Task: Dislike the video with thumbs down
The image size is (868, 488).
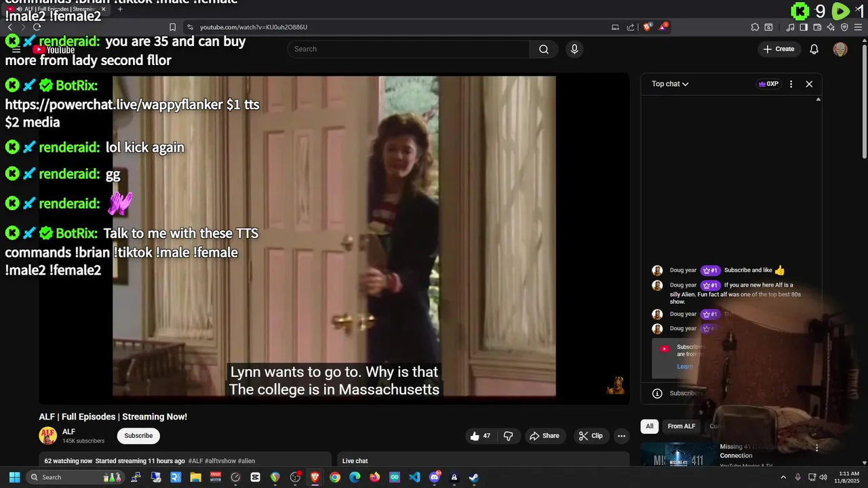Action: click(509, 436)
